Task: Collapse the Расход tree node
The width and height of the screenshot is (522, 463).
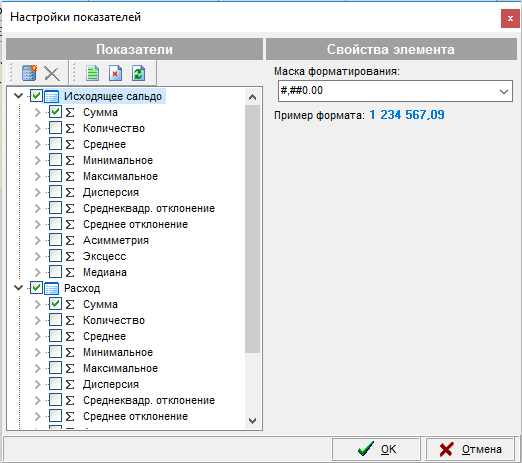Action: (18, 288)
